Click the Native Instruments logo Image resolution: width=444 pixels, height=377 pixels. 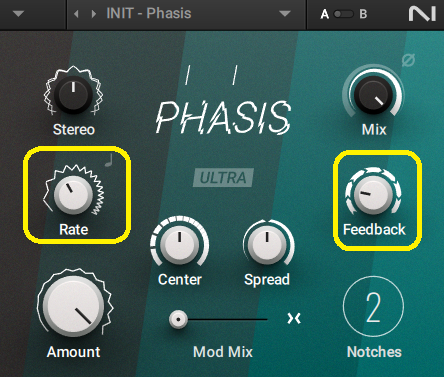click(422, 14)
